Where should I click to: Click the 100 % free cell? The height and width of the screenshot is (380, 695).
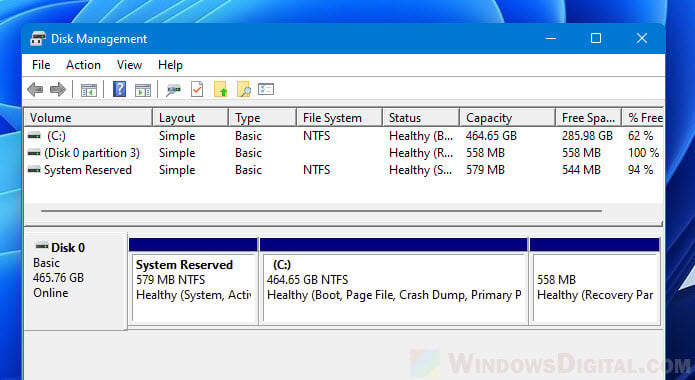(643, 153)
